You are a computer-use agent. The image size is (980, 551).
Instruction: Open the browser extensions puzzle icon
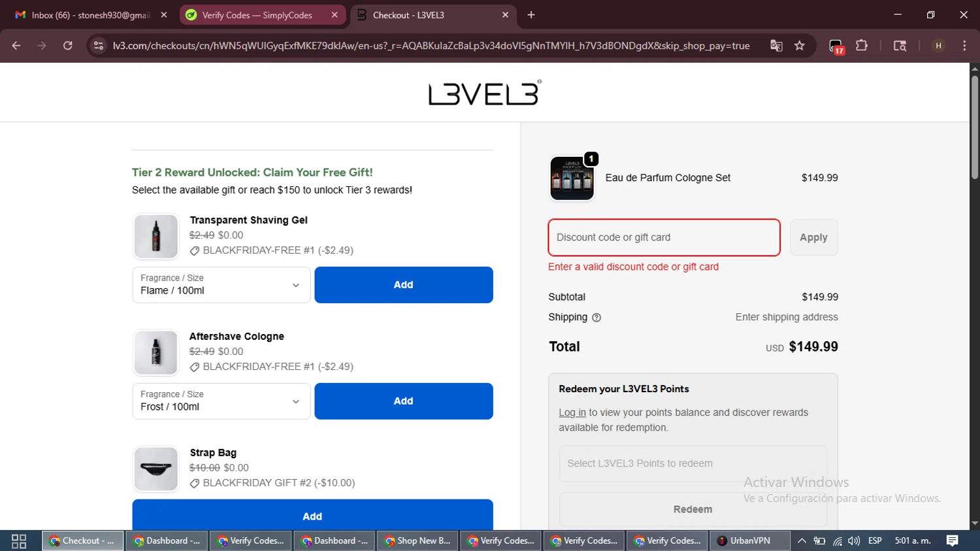[x=862, y=46]
